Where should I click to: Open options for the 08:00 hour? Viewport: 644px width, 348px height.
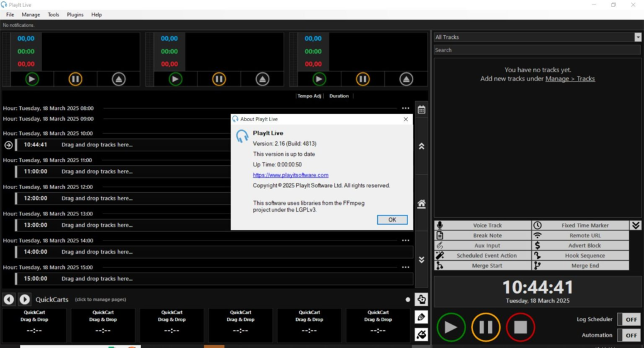(406, 108)
